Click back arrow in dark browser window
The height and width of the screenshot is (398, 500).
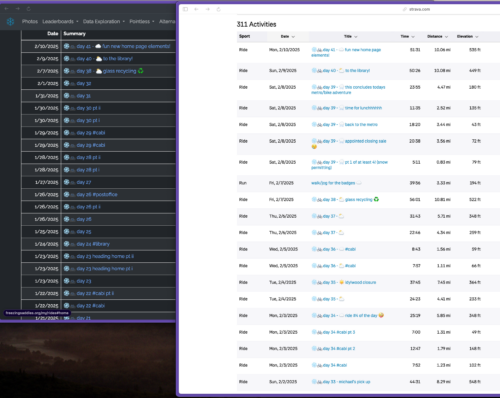(x=6, y=9)
